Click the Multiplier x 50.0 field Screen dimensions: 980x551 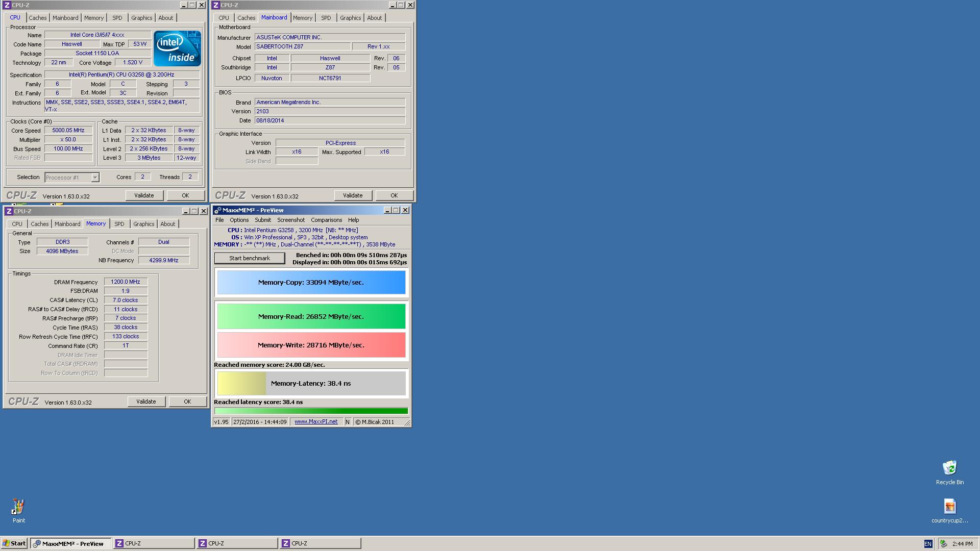pyautogui.click(x=68, y=139)
